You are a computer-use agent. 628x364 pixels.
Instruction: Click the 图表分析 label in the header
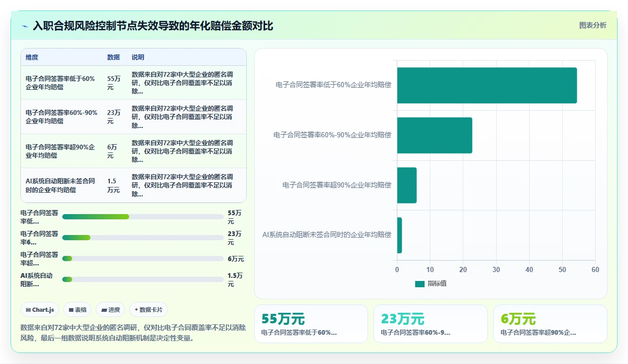coord(592,25)
